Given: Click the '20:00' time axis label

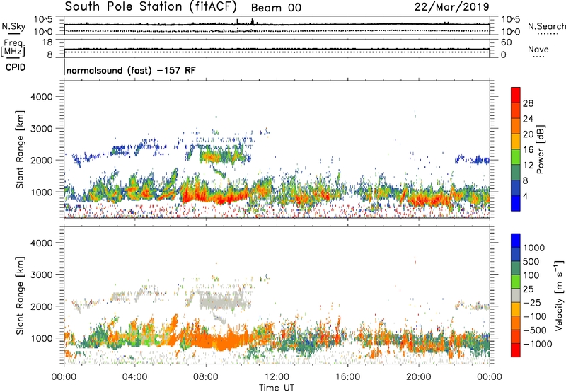Looking at the screenshot, I should coord(418,377).
